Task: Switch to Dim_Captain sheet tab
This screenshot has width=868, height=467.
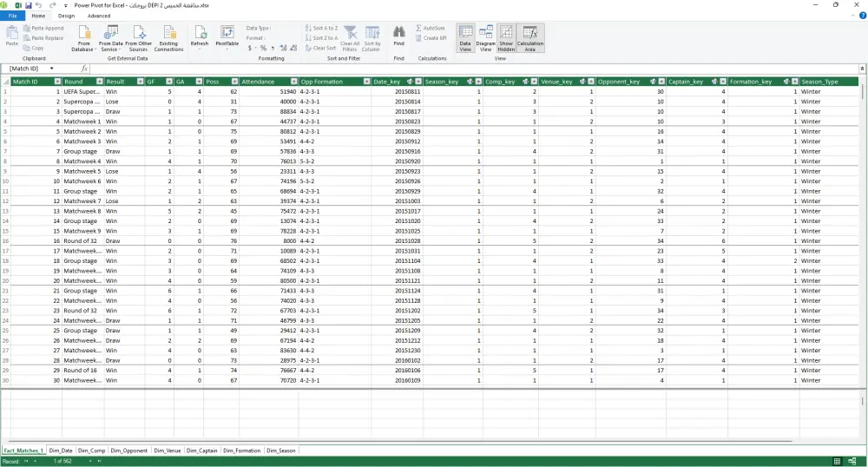Action: tap(202, 451)
